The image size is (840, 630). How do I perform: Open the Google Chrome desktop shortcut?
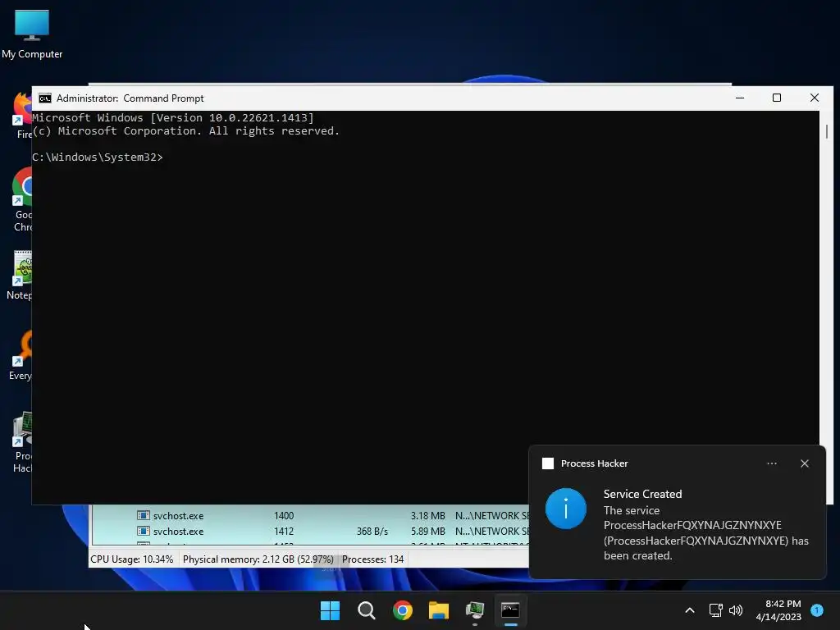22,199
